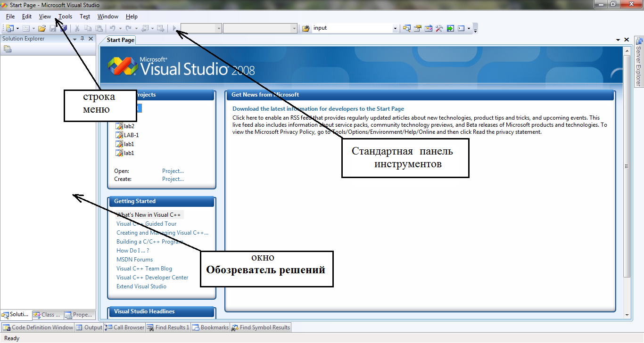Open Solution Explorer window position dropdown
This screenshot has width=644, height=343.
coord(74,39)
